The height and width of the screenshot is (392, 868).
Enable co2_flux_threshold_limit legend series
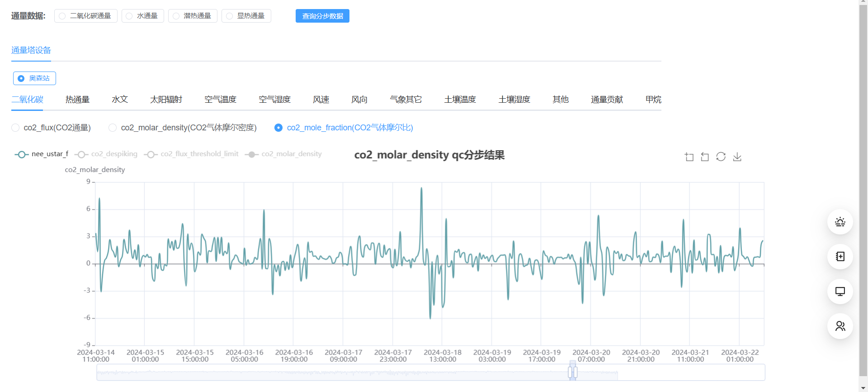pyautogui.click(x=191, y=154)
